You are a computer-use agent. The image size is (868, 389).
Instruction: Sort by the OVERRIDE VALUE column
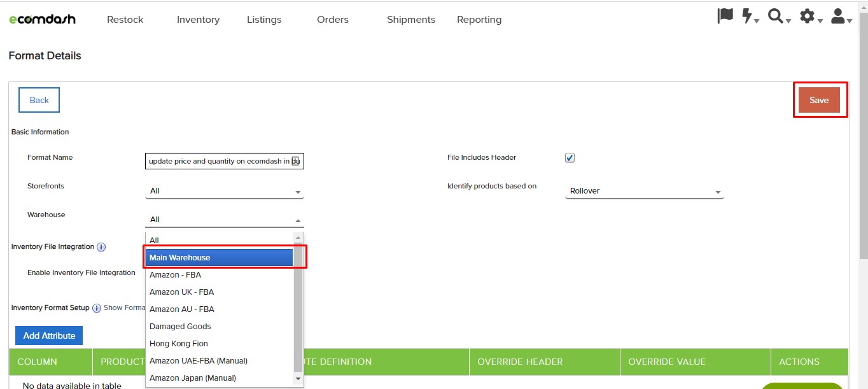pos(696,362)
